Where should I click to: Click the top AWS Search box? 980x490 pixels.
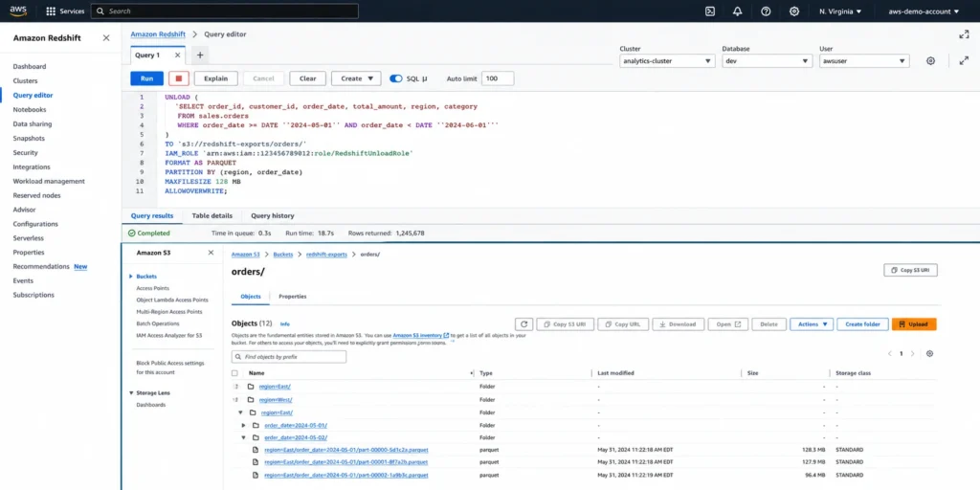tap(225, 11)
